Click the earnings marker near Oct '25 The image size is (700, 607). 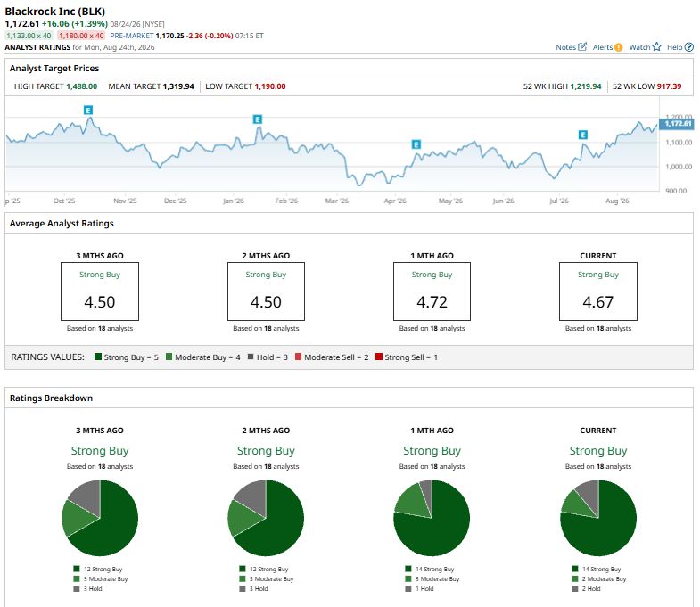pos(88,111)
